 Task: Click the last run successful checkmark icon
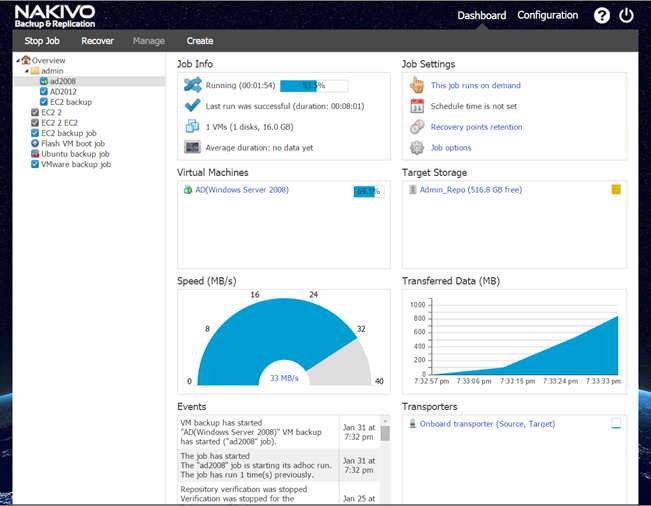point(192,105)
